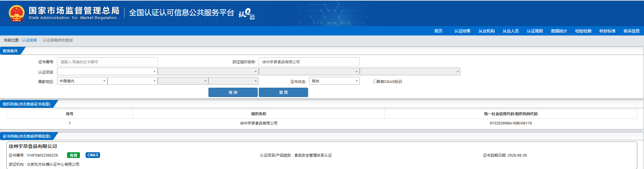Click the 组织名称 column header
The height and width of the screenshot is (169, 644).
pos(259,114)
